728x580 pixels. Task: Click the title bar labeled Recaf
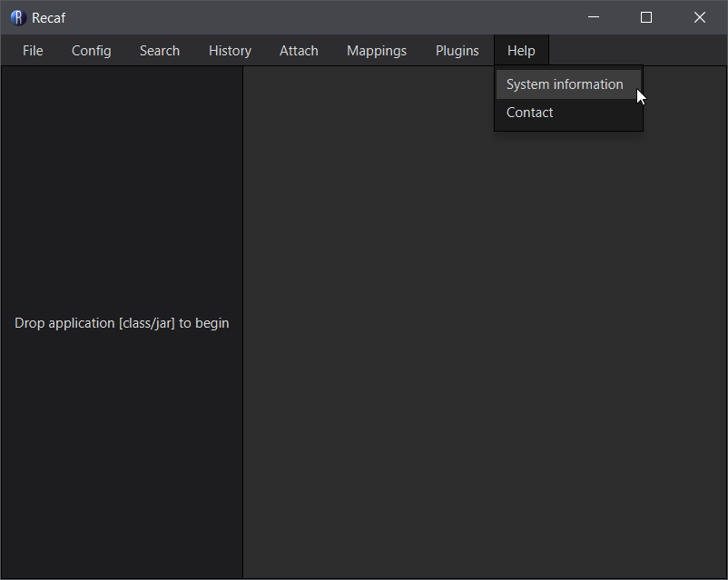(272, 17)
